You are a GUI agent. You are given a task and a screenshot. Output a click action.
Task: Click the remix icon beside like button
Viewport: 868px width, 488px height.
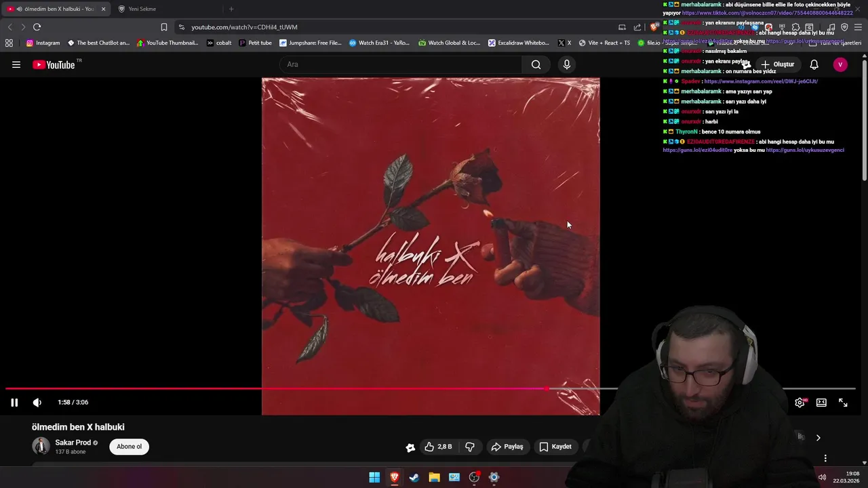[410, 447]
